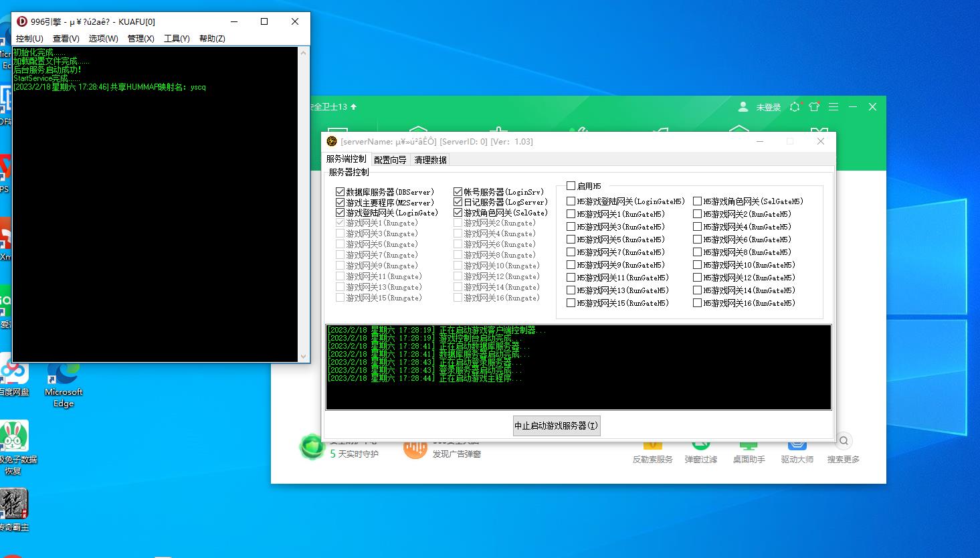The image size is (980, 558).
Task: Open 帮助(Z) menu in 996引擎 window
Action: pos(212,39)
